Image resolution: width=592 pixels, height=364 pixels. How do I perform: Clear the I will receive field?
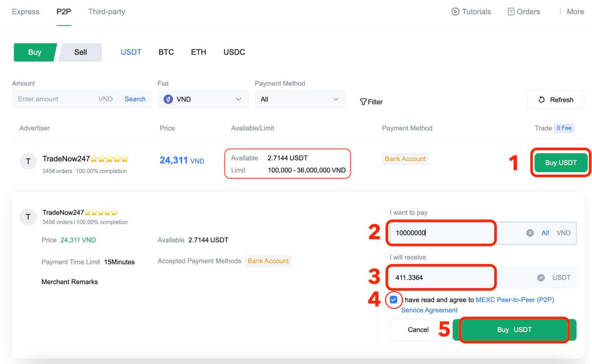click(x=541, y=278)
